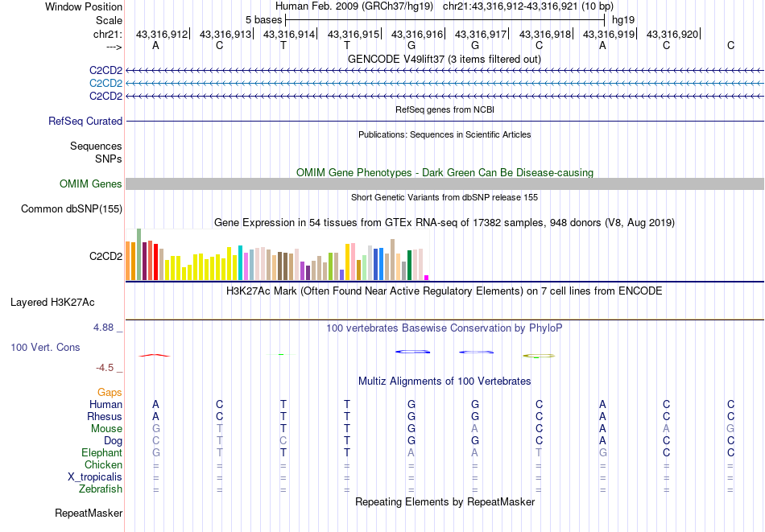Click position label 43,316,918

(545, 34)
